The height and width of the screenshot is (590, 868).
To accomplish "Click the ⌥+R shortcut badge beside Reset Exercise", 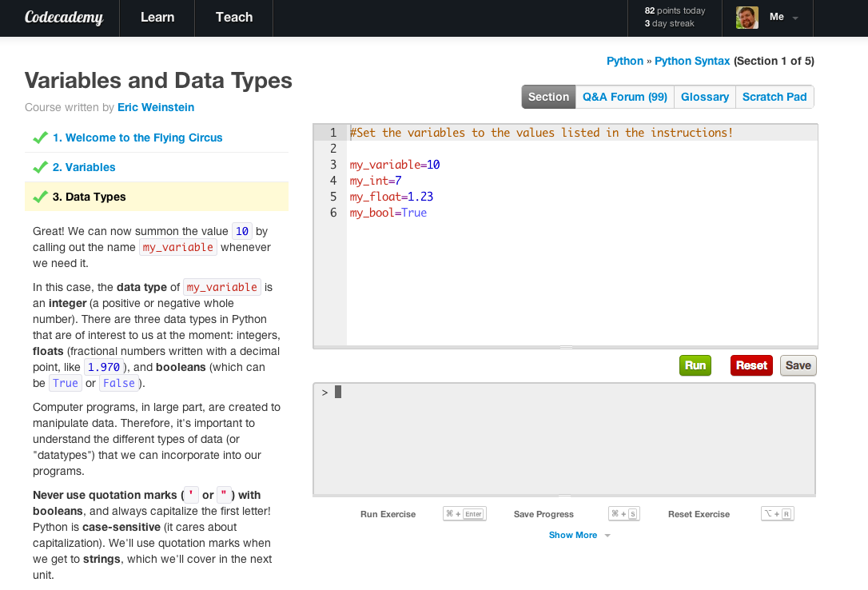I will click(777, 514).
